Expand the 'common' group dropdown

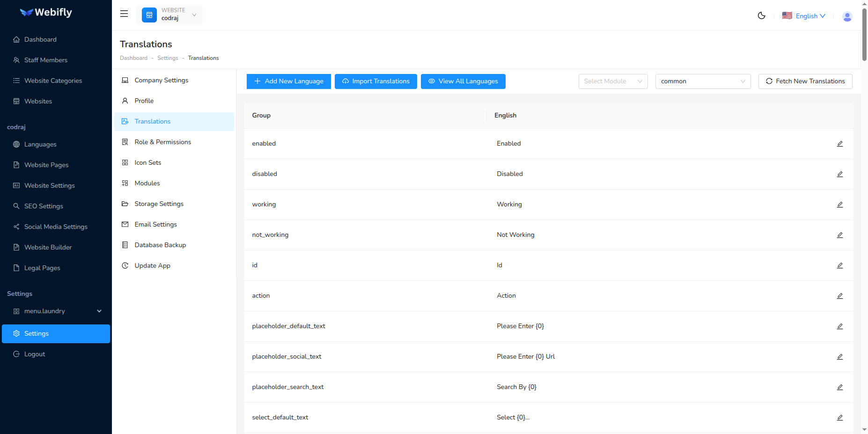702,81
